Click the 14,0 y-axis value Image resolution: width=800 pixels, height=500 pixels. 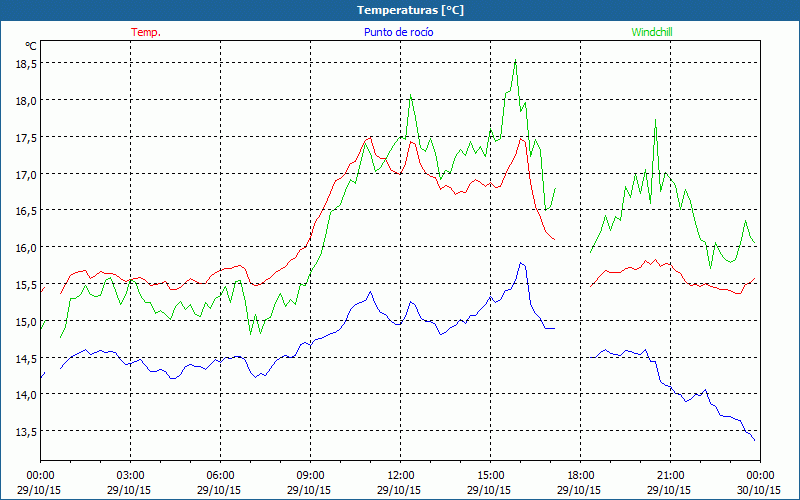(26, 395)
